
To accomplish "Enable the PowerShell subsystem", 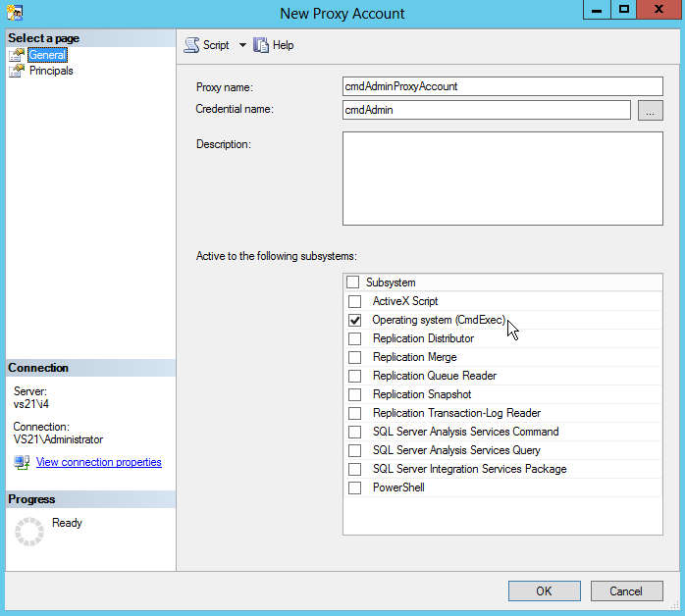I will (x=354, y=488).
